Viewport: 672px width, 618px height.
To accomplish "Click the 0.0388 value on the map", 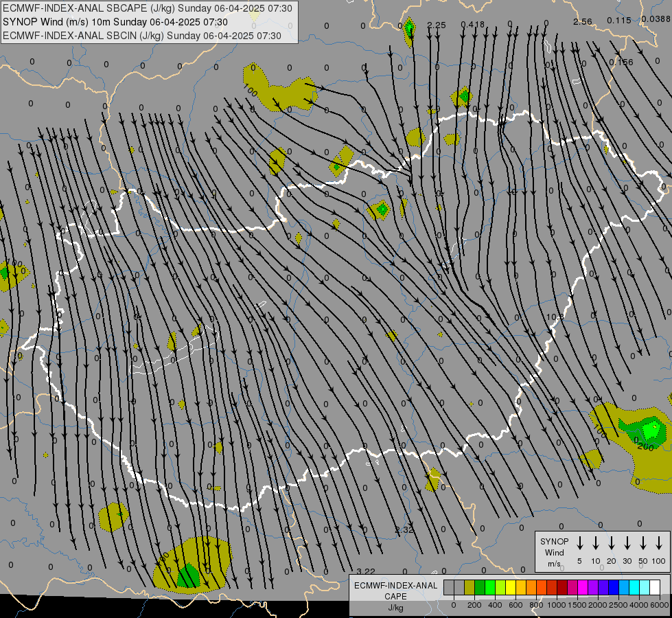I will click(656, 19).
